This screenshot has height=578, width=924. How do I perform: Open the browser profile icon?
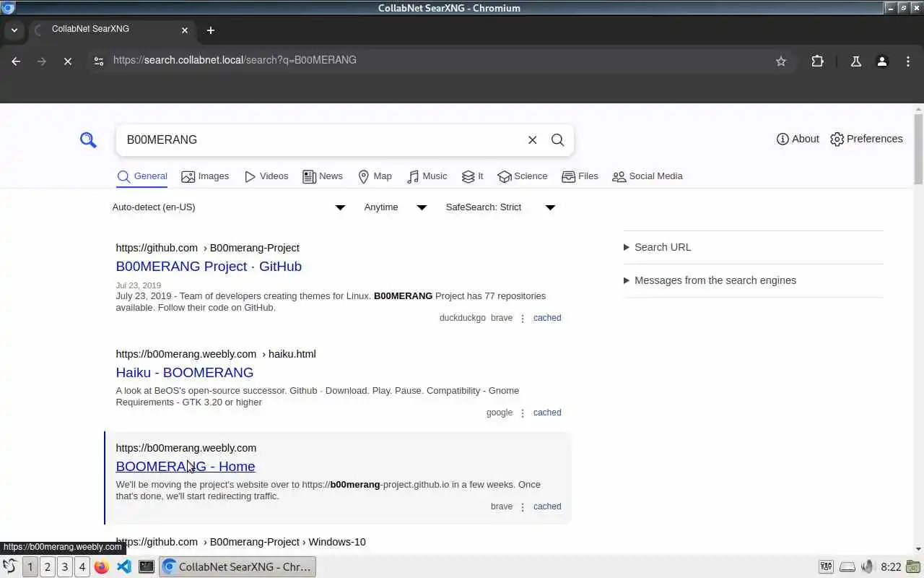coord(881,61)
